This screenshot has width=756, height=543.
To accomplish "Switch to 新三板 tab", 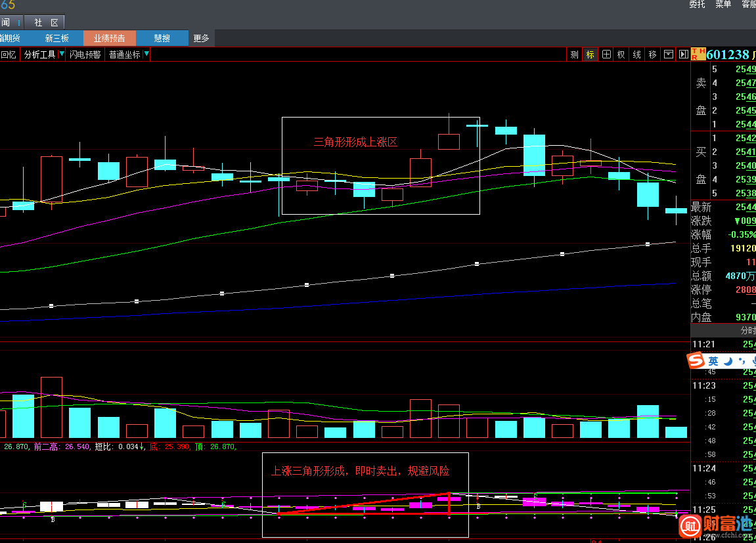I will click(57, 38).
